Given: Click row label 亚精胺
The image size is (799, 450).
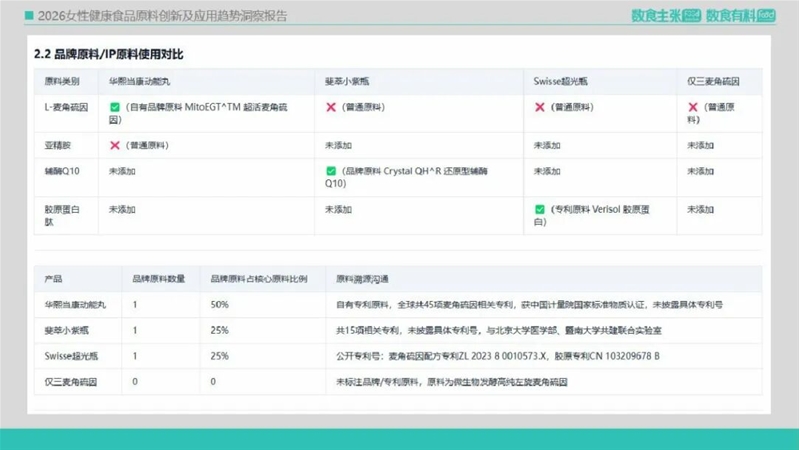Looking at the screenshot, I should (58, 145).
